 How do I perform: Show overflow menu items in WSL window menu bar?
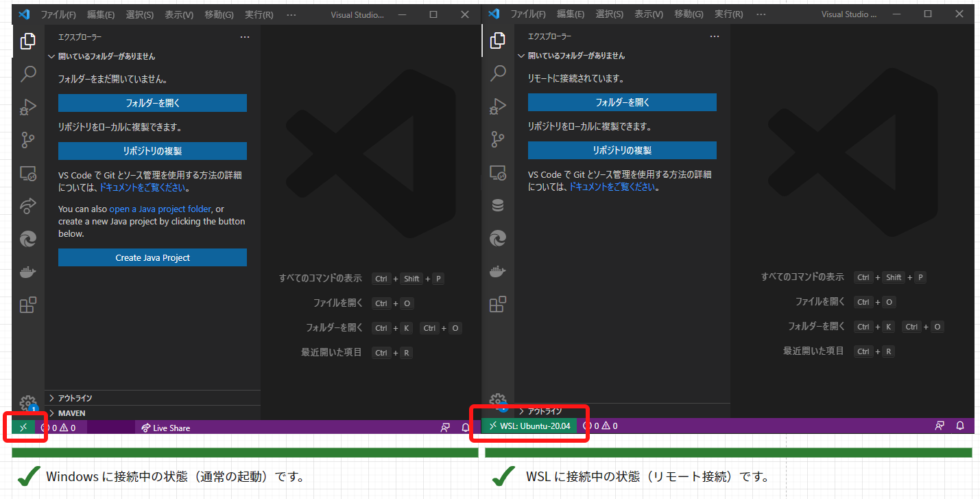point(761,14)
